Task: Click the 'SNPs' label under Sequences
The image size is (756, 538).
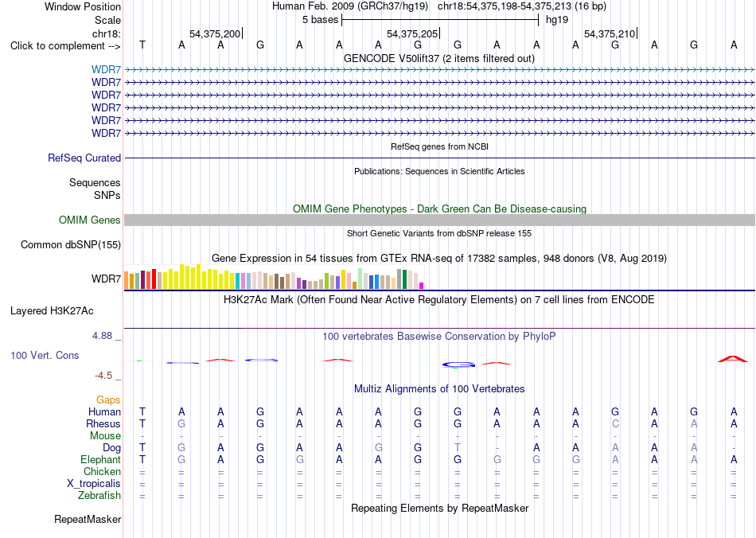Action: (107, 195)
